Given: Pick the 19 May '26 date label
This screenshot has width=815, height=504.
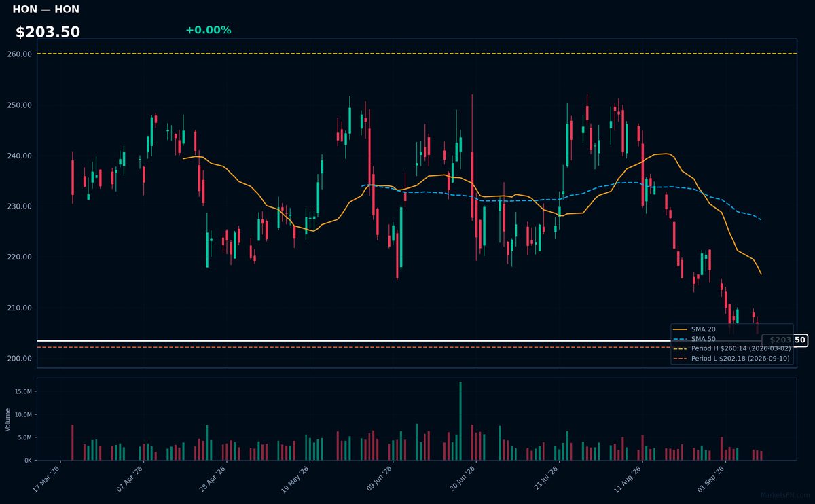Looking at the screenshot, I should 295,478.
